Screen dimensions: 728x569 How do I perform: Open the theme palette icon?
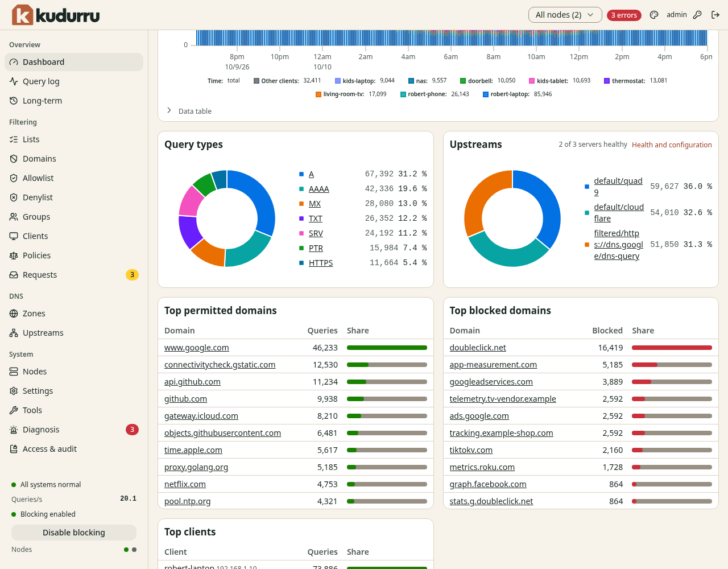pyautogui.click(x=654, y=15)
